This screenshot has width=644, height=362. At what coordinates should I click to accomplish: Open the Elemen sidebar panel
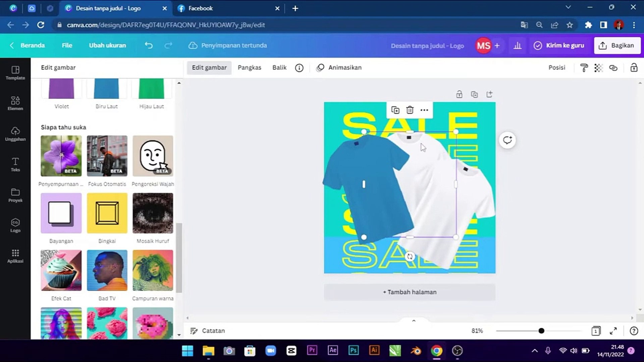pos(15,103)
